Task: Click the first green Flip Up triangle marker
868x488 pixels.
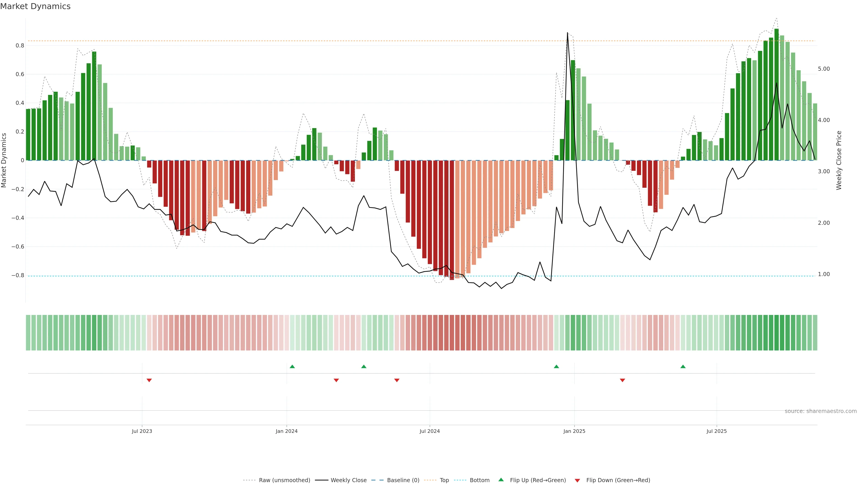Action: 292,366
